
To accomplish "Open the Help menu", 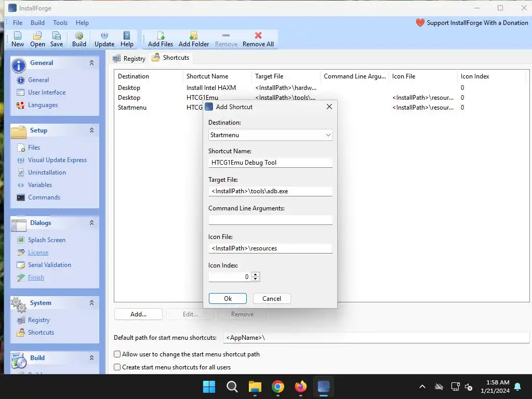I will click(x=82, y=23).
